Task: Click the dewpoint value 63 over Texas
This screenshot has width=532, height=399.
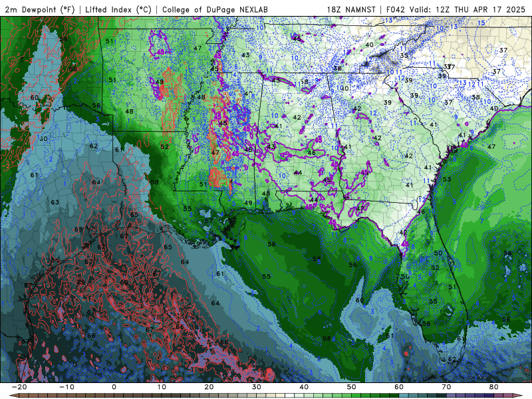Action: click(x=55, y=202)
